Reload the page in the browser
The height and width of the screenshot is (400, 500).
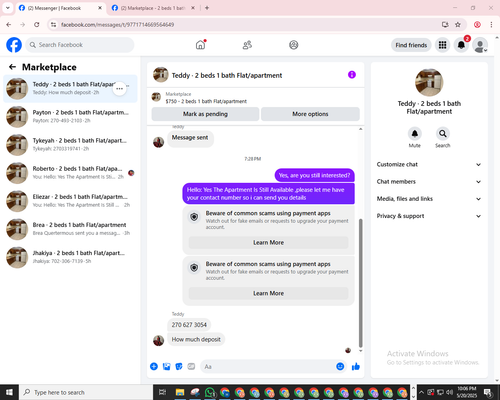point(37,24)
